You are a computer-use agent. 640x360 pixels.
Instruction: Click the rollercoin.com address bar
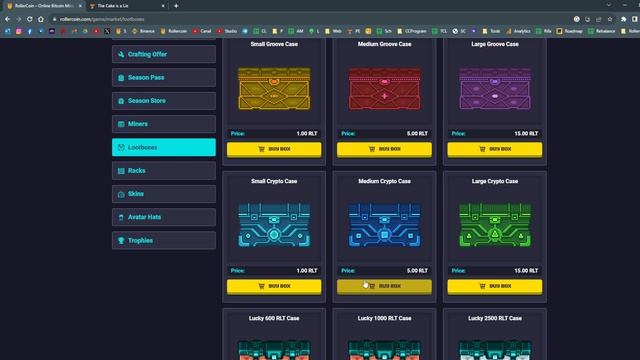[x=310, y=19]
